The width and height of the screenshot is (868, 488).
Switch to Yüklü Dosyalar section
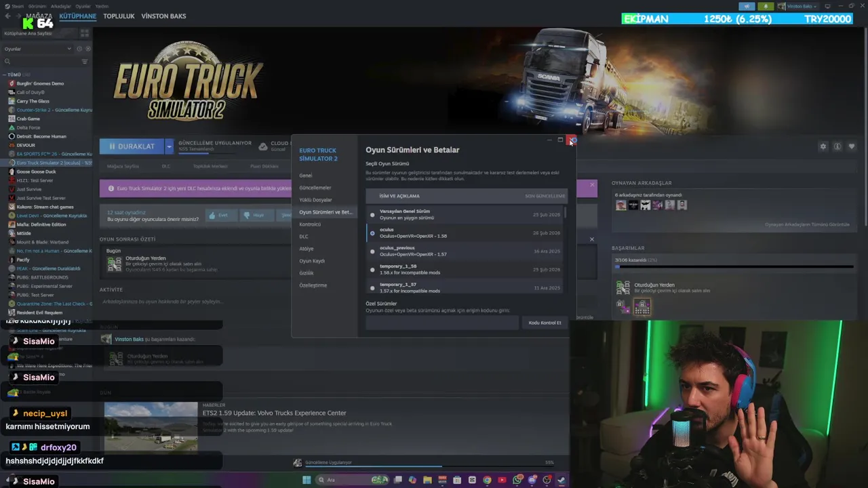coord(315,200)
